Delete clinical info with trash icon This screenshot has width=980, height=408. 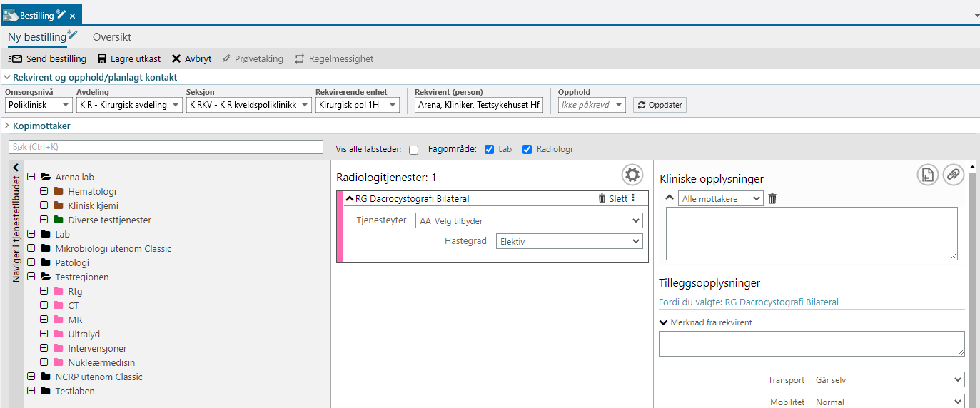pyautogui.click(x=772, y=199)
